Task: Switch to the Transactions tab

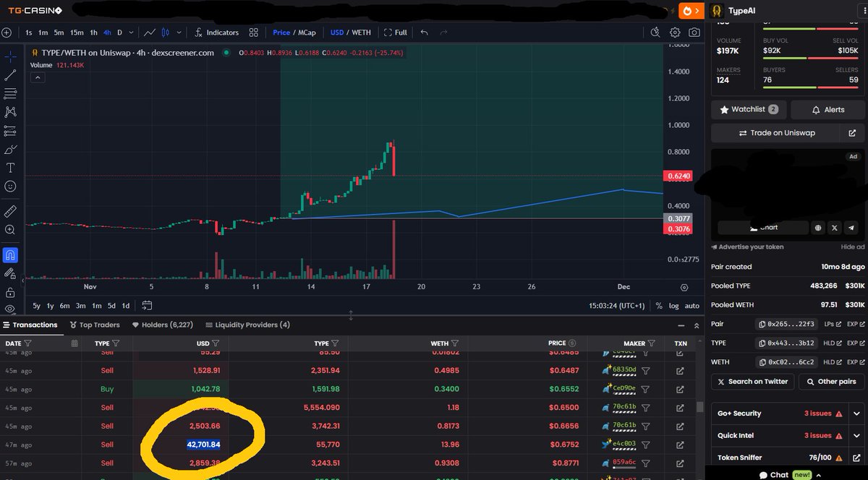Action: [30, 325]
